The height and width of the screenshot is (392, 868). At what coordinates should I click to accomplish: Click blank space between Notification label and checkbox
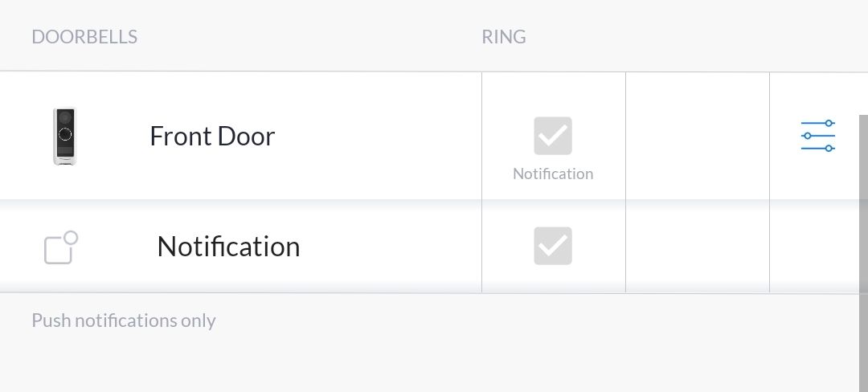point(390,247)
